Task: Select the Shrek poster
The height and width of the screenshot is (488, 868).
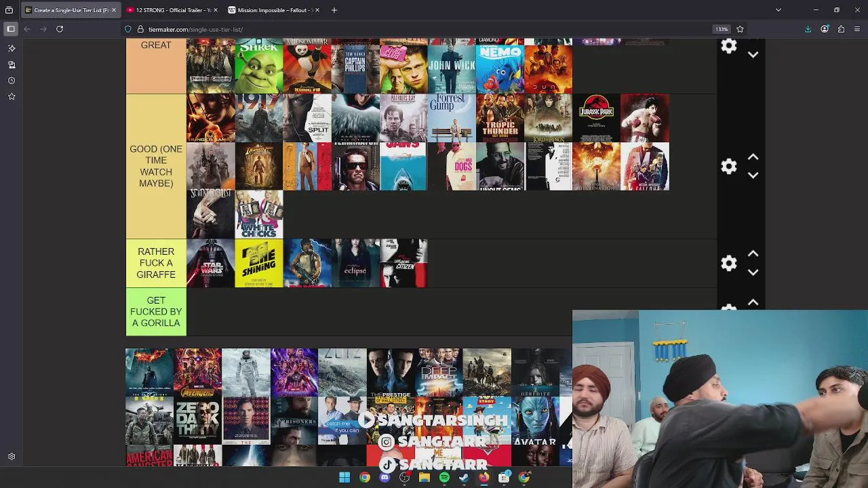Action: click(259, 66)
